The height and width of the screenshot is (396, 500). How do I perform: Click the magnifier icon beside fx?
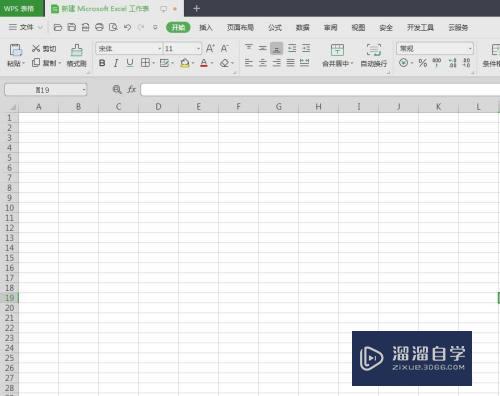[117, 89]
